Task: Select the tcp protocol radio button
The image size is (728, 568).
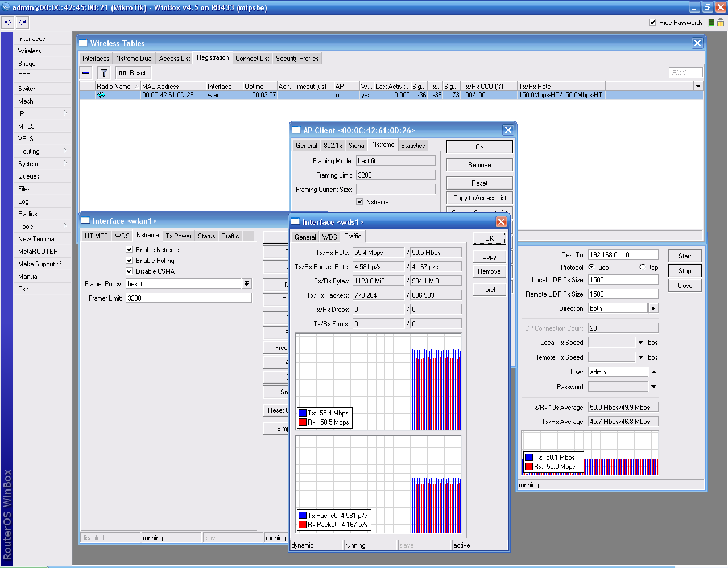Action: (642, 267)
